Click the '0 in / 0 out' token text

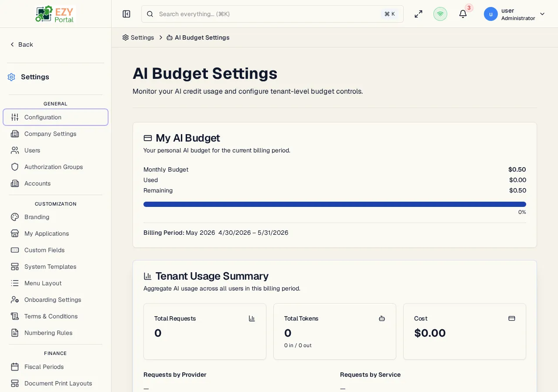click(298, 345)
